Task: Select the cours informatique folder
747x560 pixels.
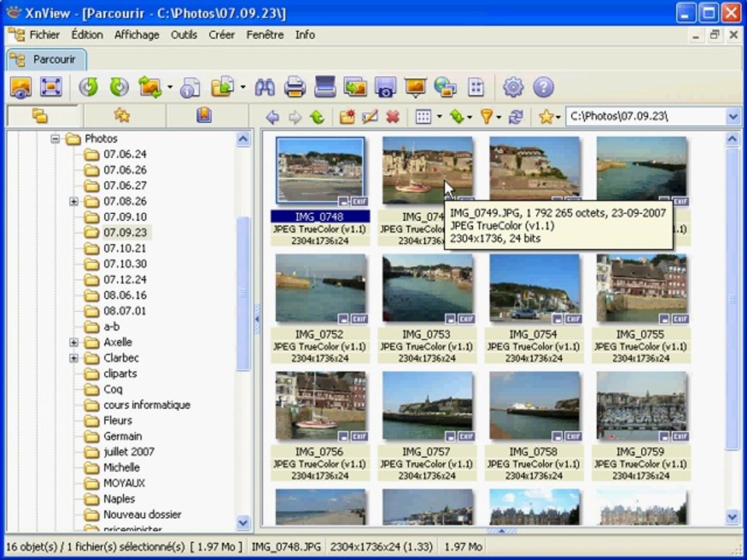Action: pyautogui.click(x=147, y=405)
